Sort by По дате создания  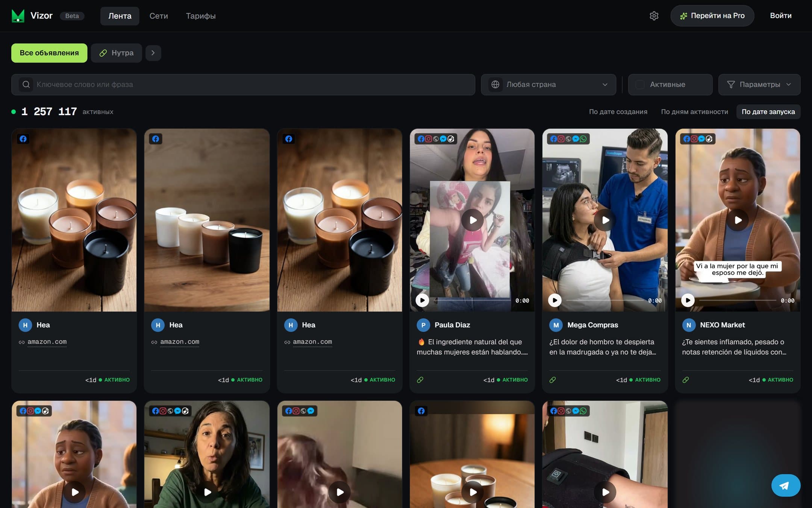click(x=618, y=112)
